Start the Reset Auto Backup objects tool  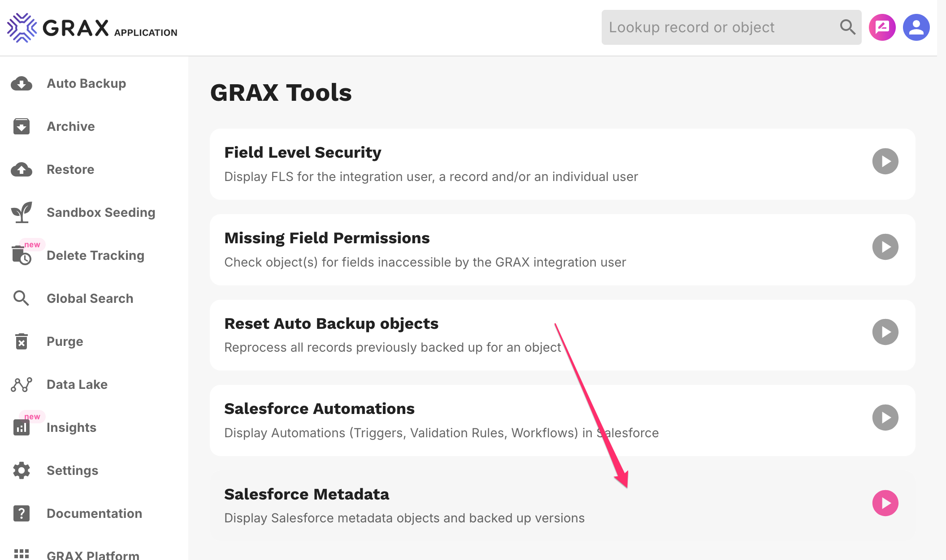885,332
